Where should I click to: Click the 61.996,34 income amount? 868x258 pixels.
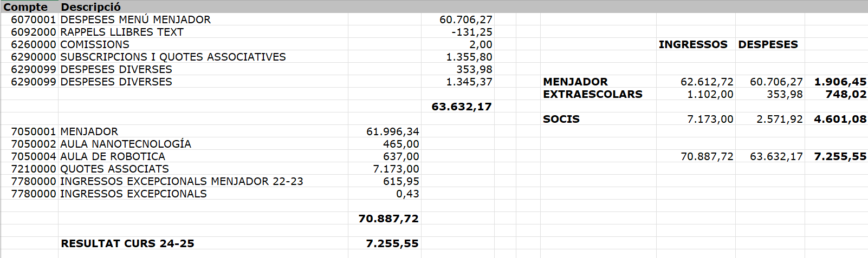coord(392,131)
